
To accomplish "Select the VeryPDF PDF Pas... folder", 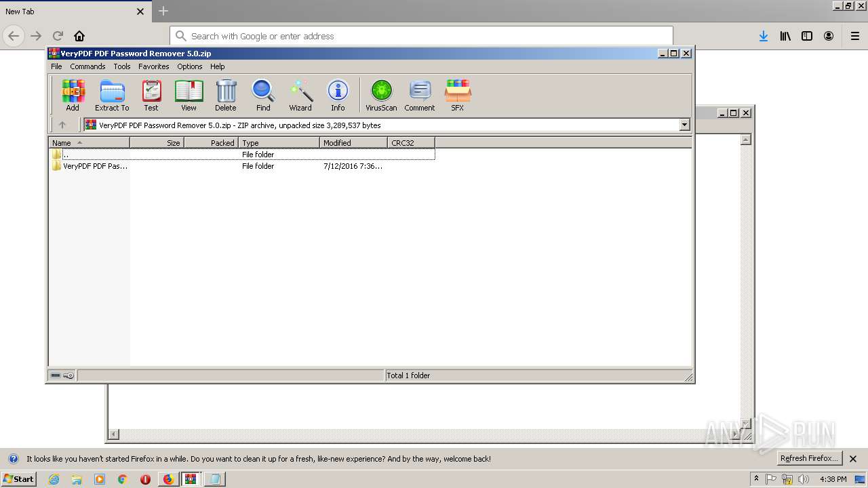I will click(x=90, y=166).
